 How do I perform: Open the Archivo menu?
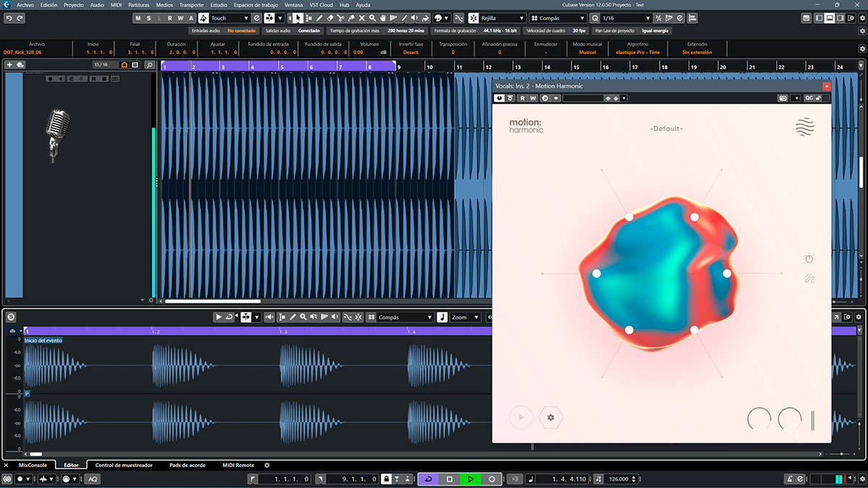tap(25, 5)
